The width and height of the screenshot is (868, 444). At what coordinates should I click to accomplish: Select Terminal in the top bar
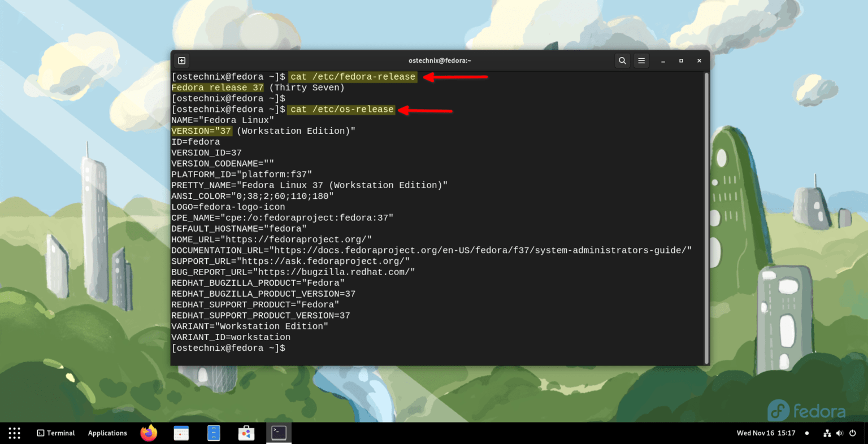click(55, 433)
